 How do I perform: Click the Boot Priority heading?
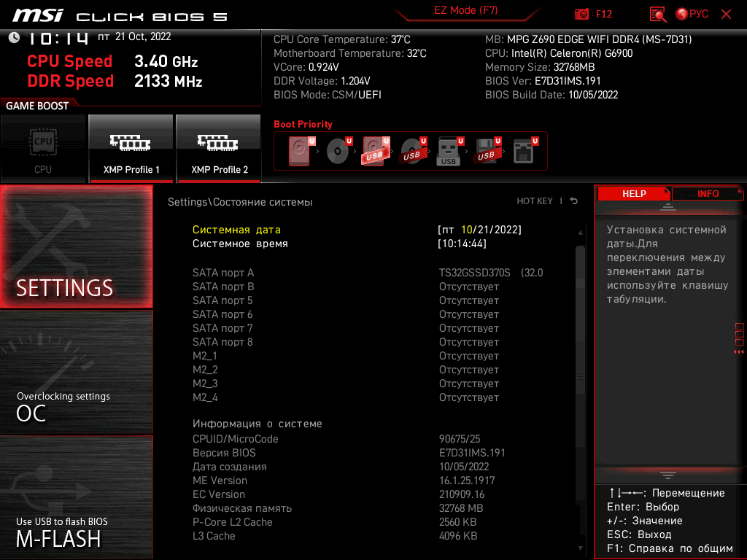[x=303, y=124]
